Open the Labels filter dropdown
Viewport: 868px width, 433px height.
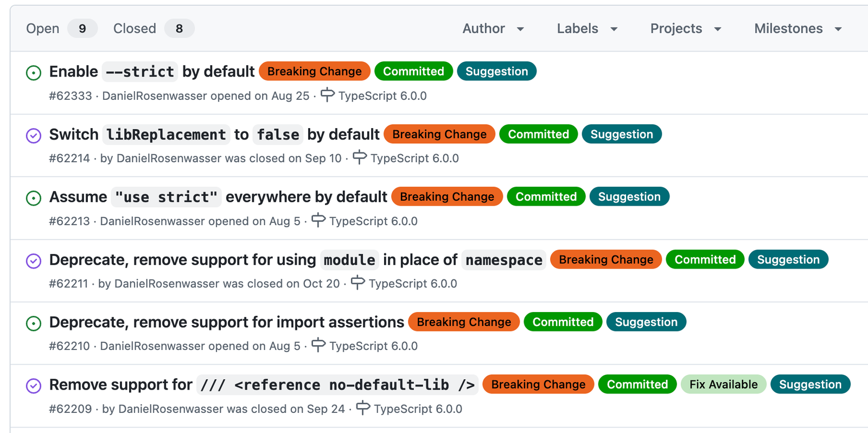(587, 28)
